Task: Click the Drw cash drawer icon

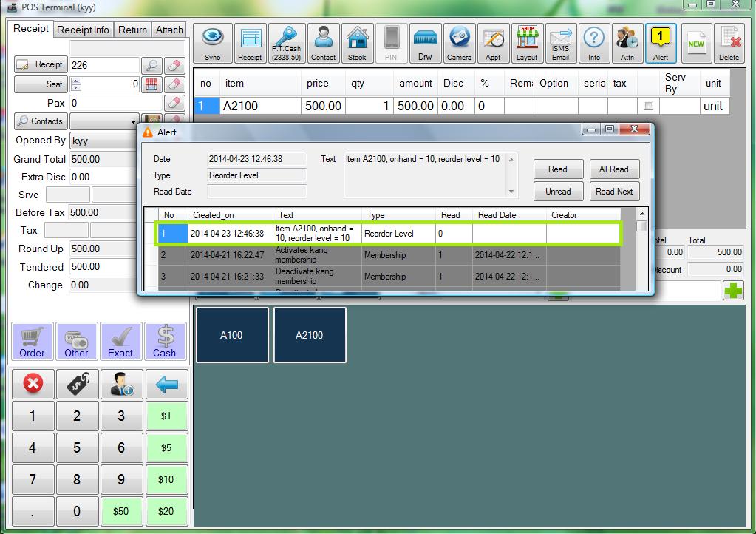Action: click(x=425, y=43)
